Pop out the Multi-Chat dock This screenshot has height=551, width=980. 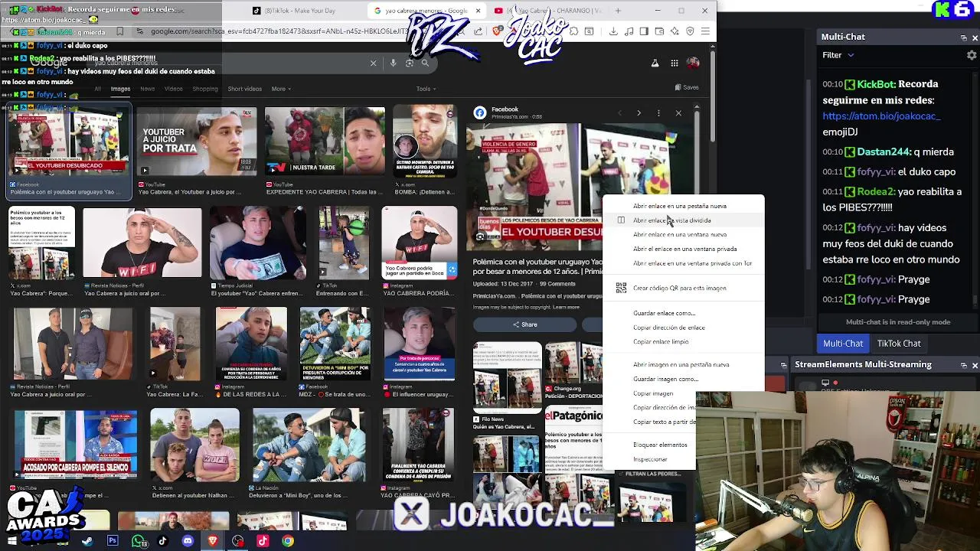coord(963,37)
